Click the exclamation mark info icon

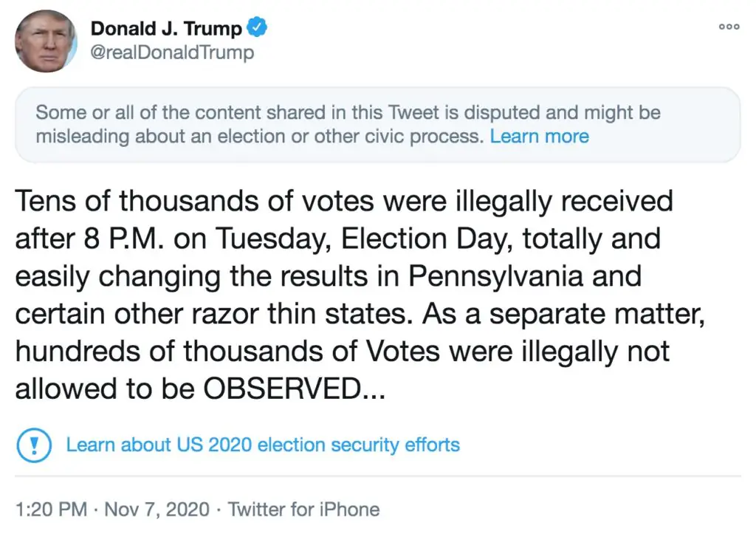pyautogui.click(x=32, y=445)
